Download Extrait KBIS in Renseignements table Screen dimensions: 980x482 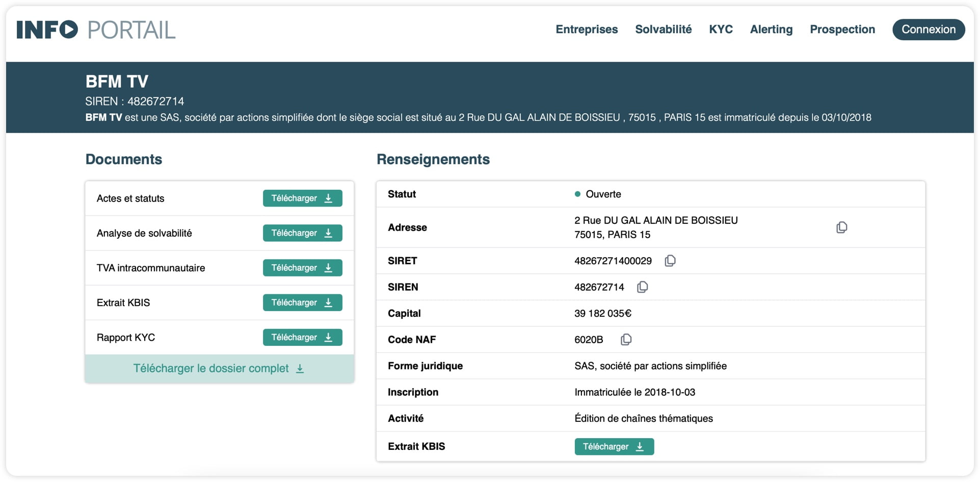614,447
